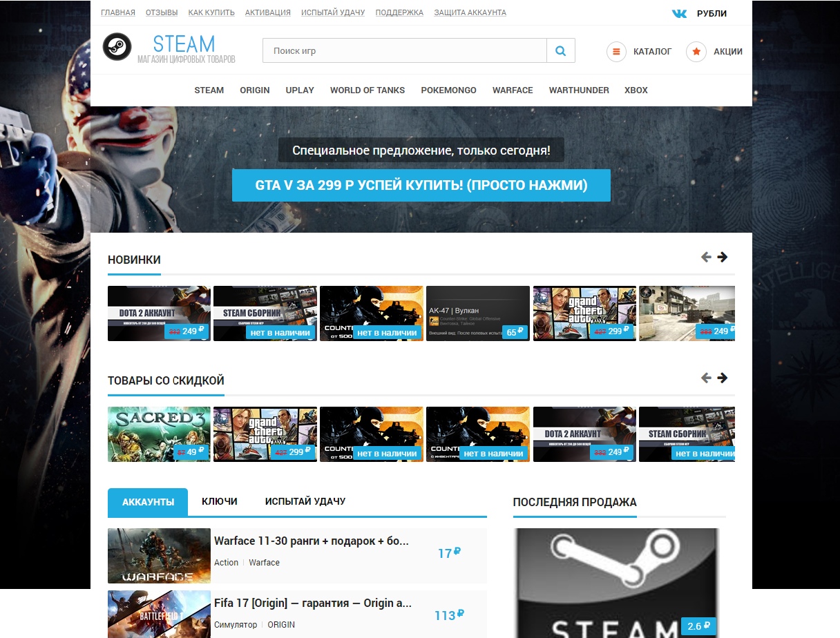Click the 65 ₽ badge on AK-47 card

(515, 332)
